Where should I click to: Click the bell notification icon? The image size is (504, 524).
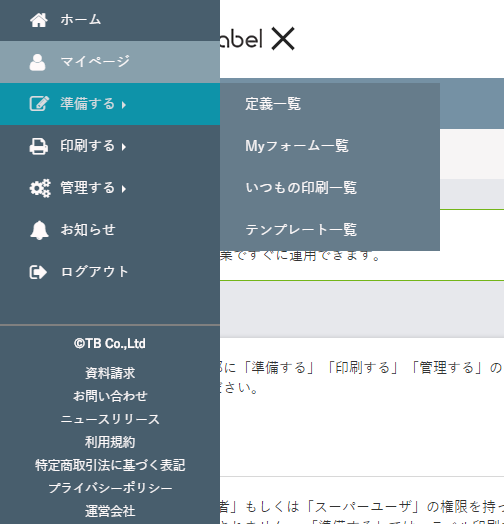point(39,230)
